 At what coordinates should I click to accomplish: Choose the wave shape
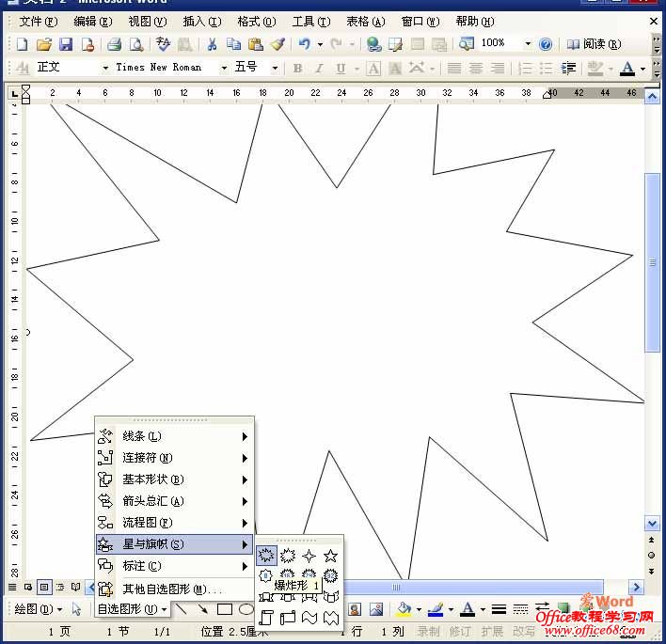tap(309, 618)
